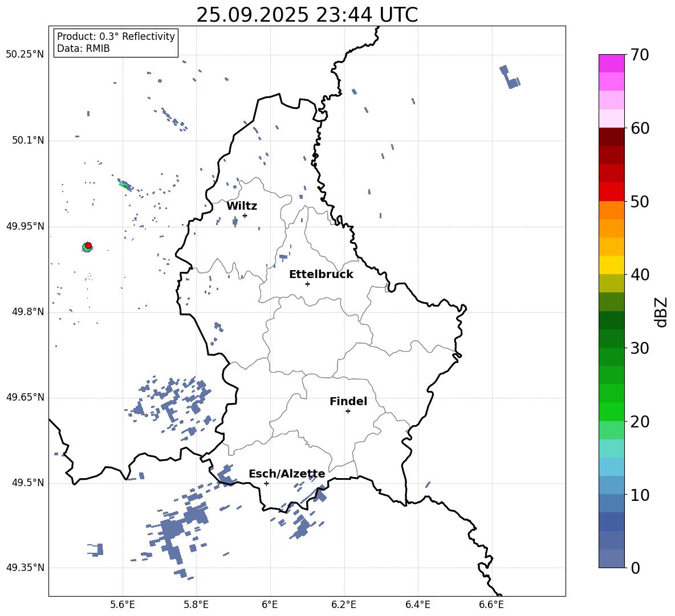Click the colorbar tick value 50
Viewport: 675px width, 616px height.
point(640,201)
